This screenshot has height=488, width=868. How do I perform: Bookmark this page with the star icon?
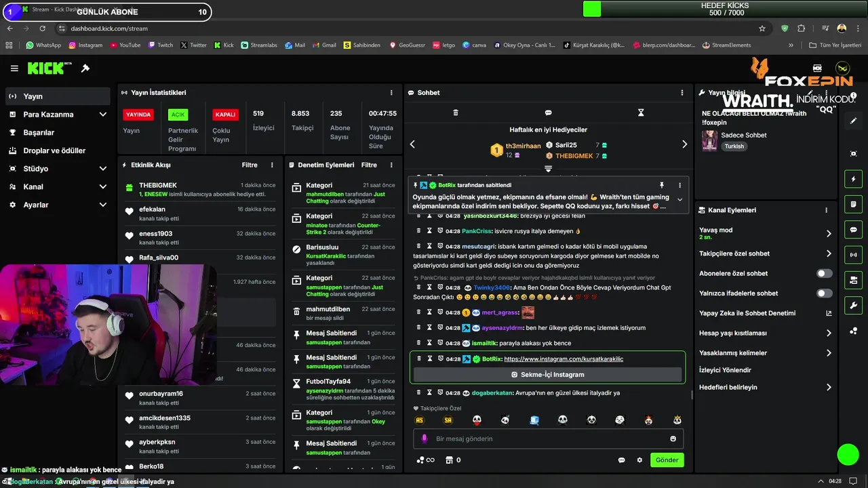[762, 28]
